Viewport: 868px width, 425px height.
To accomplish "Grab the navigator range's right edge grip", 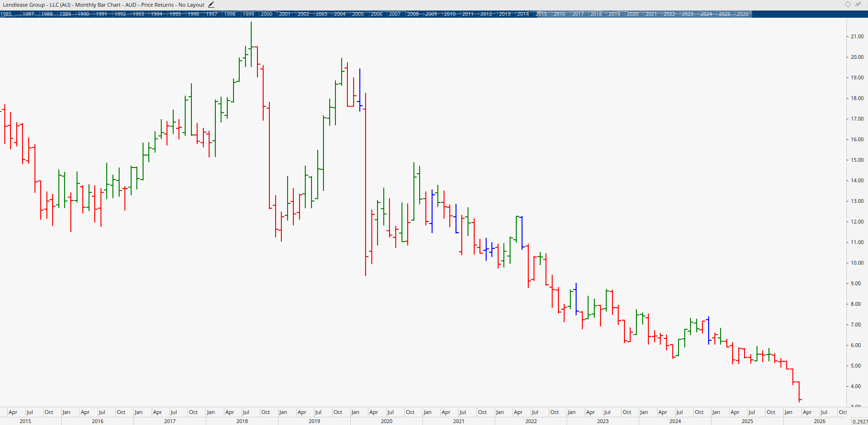I will tap(751, 14).
